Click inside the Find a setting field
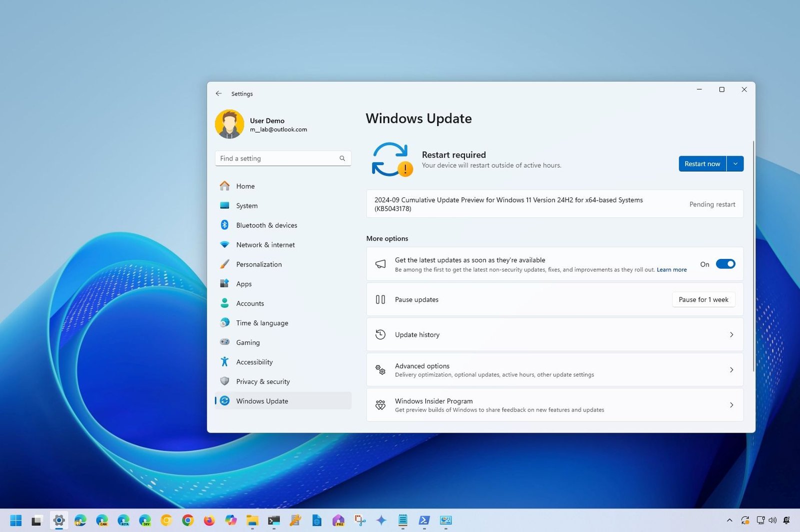Screen dimensions: 800x532 pos(283,158)
